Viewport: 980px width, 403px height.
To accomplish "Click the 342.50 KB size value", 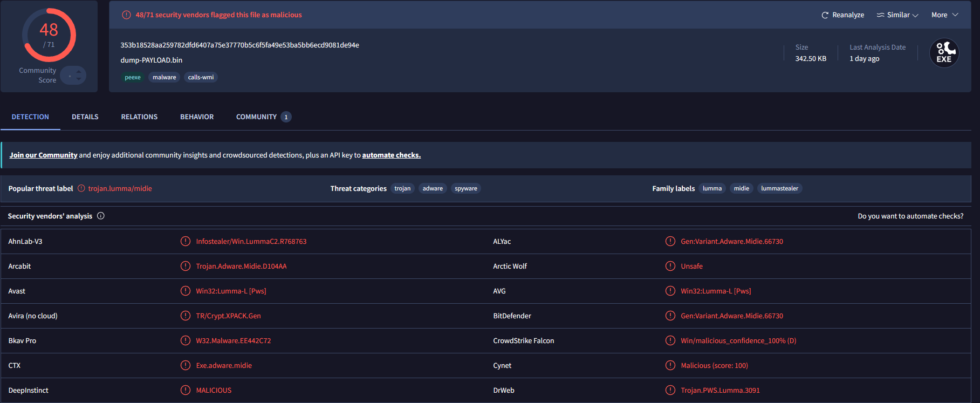I will (x=811, y=58).
